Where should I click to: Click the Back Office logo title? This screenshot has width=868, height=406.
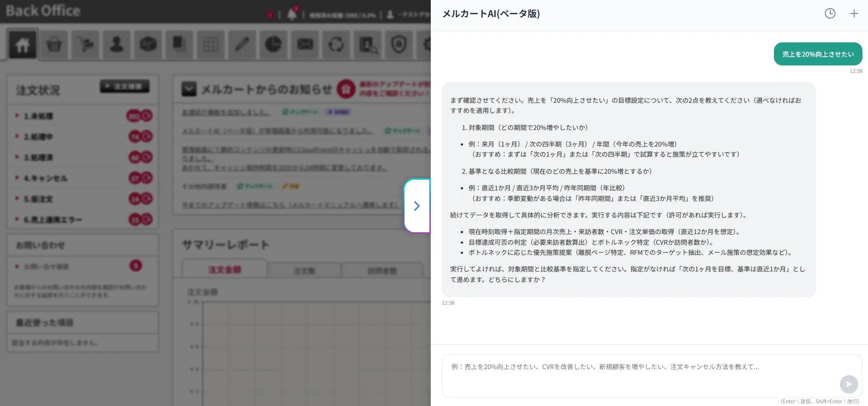43,11
